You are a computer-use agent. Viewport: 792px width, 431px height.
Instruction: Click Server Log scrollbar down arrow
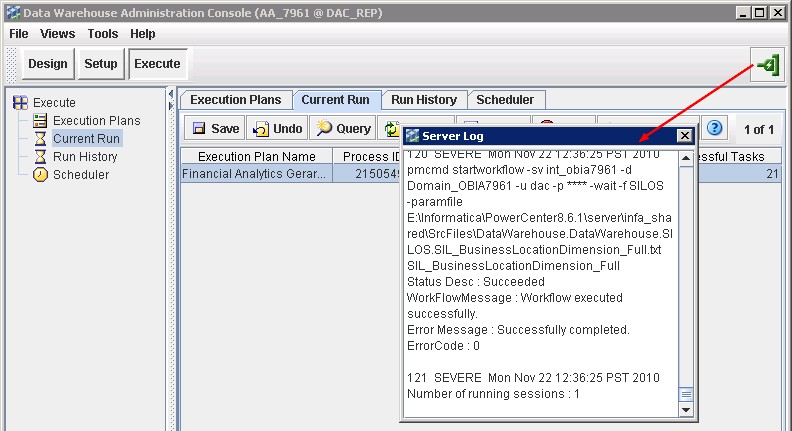(x=685, y=410)
